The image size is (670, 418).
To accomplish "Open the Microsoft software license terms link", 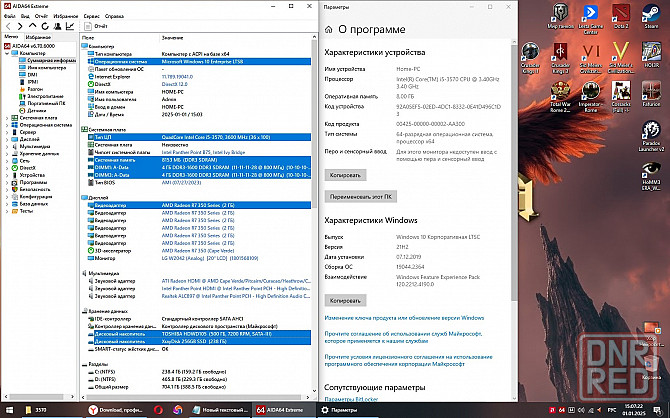I will pos(408,360).
